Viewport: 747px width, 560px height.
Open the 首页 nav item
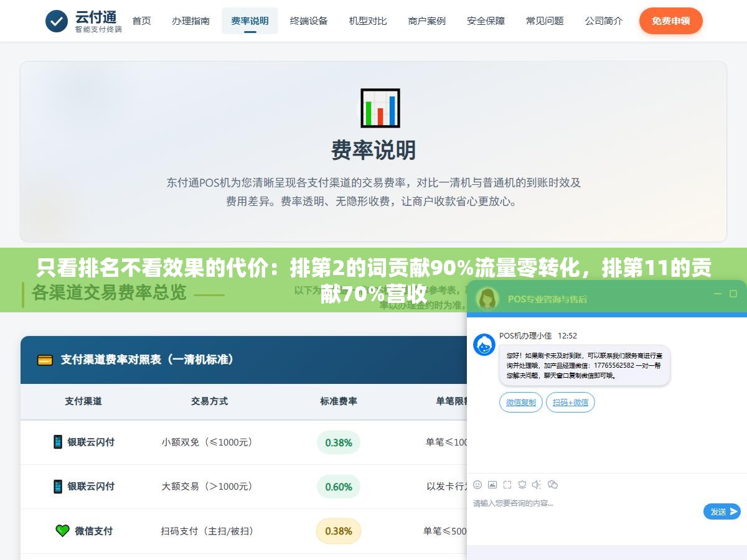(141, 21)
